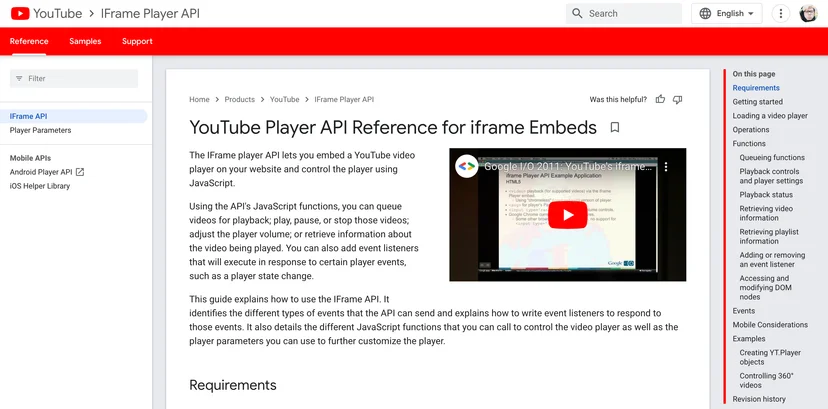The image size is (828, 409).
Task: Jump to Accessing and modifying DOM nodes
Action: tap(766, 288)
